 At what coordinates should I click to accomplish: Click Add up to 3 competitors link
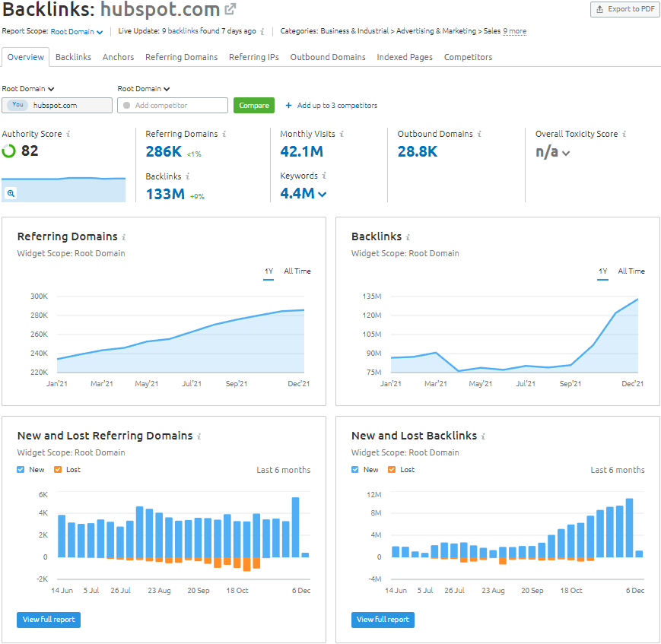[x=337, y=106]
